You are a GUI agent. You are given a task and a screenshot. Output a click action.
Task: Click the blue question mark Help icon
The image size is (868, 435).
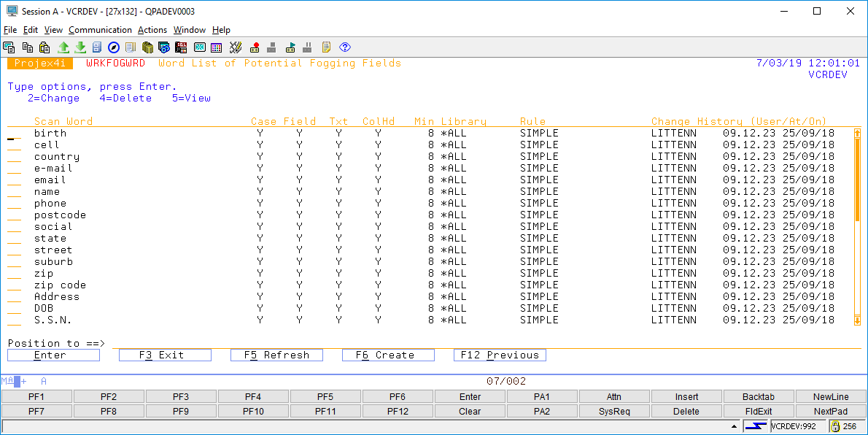pos(345,47)
